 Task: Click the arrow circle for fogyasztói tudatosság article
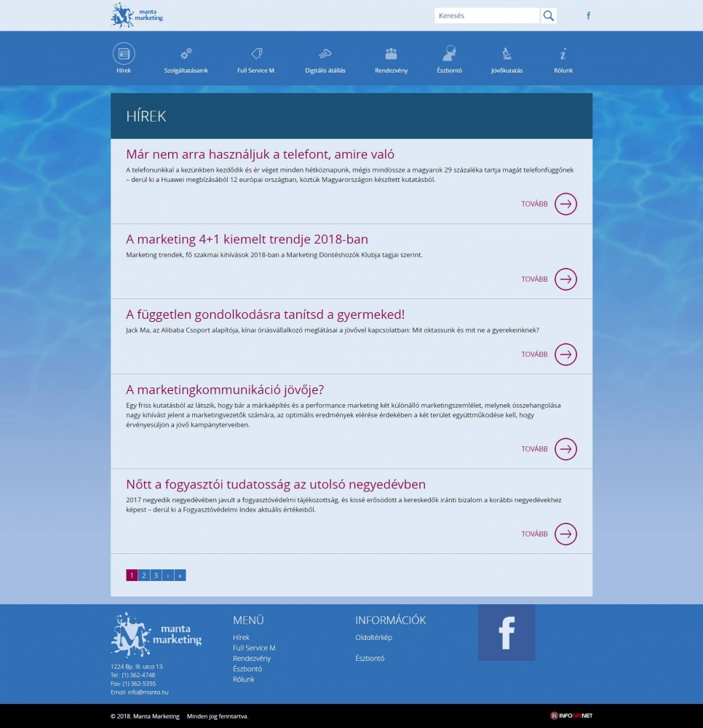(x=565, y=534)
